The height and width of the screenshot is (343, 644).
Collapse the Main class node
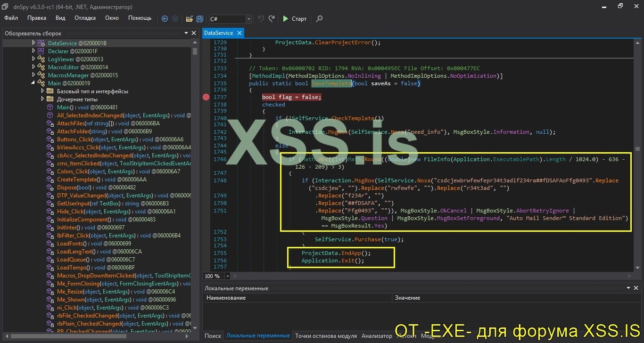pyautogui.click(x=33, y=83)
